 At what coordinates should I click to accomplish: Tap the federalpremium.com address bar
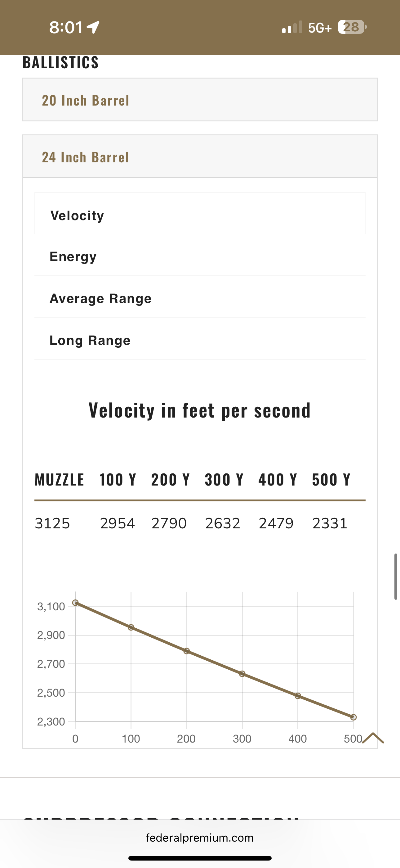pos(200,838)
